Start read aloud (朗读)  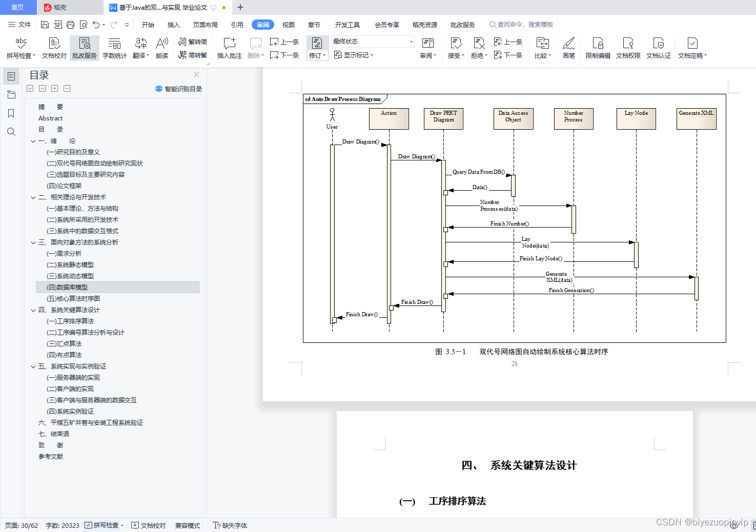[x=162, y=48]
